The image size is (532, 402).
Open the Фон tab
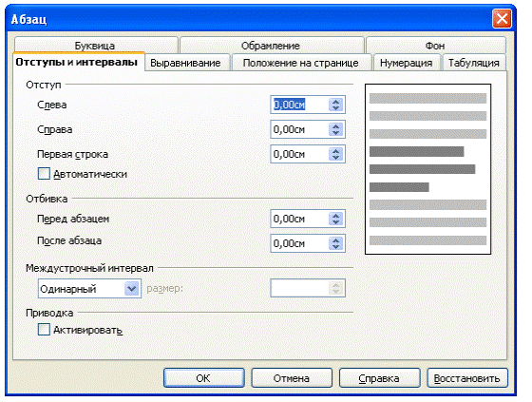point(436,45)
